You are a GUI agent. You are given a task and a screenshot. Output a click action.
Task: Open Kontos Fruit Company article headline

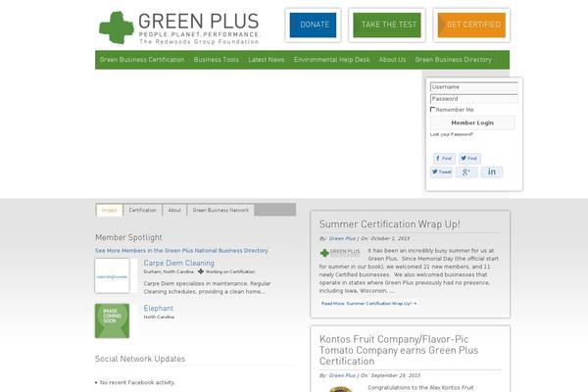tap(399, 351)
